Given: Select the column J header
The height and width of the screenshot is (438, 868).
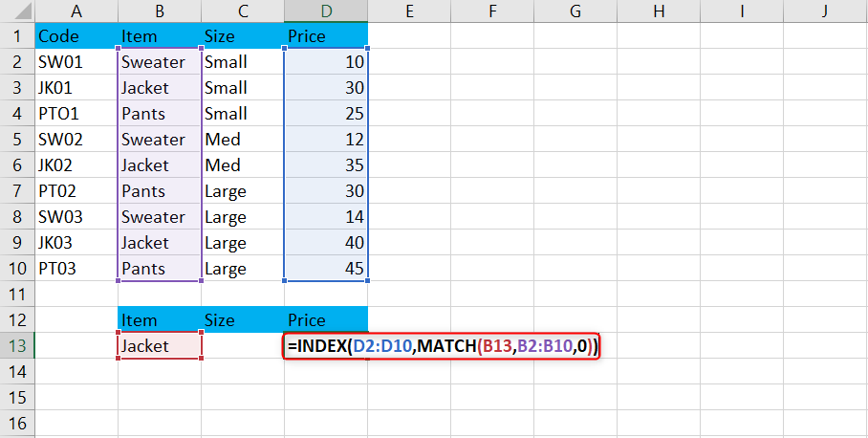Looking at the screenshot, I should point(825,11).
